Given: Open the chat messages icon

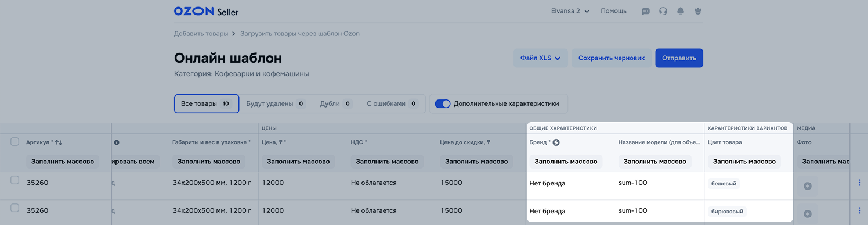Looking at the screenshot, I should coord(645,11).
